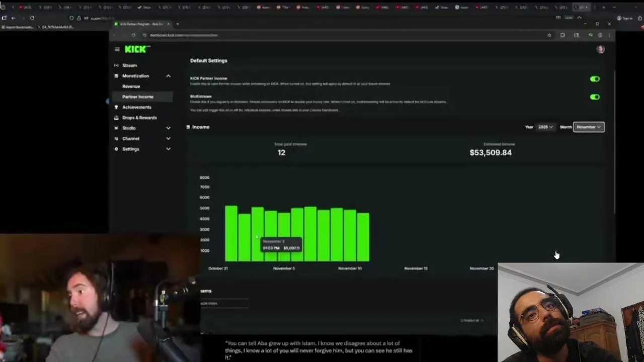
Task: Switch to the Kick Partner Program tab
Action: pos(141,24)
